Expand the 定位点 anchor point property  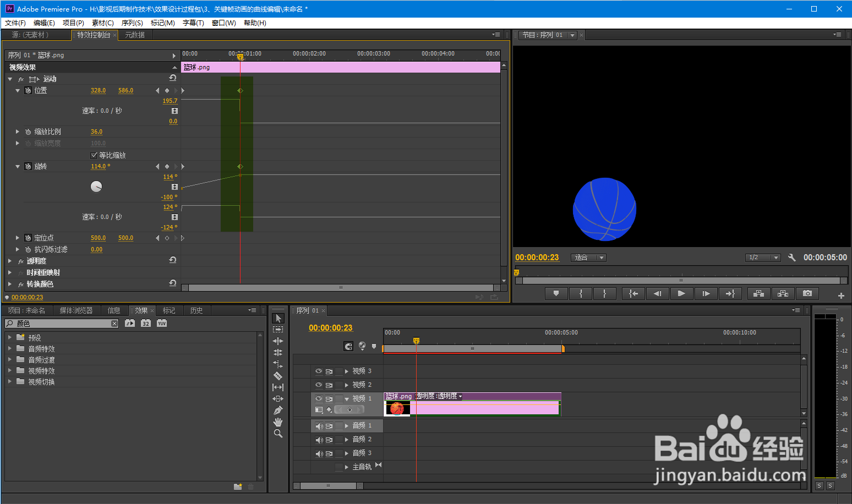point(18,238)
